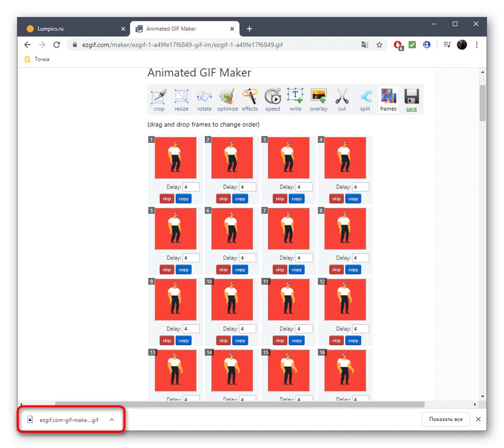The image size is (504, 448).
Task: Skip frame 1
Action: click(x=167, y=199)
